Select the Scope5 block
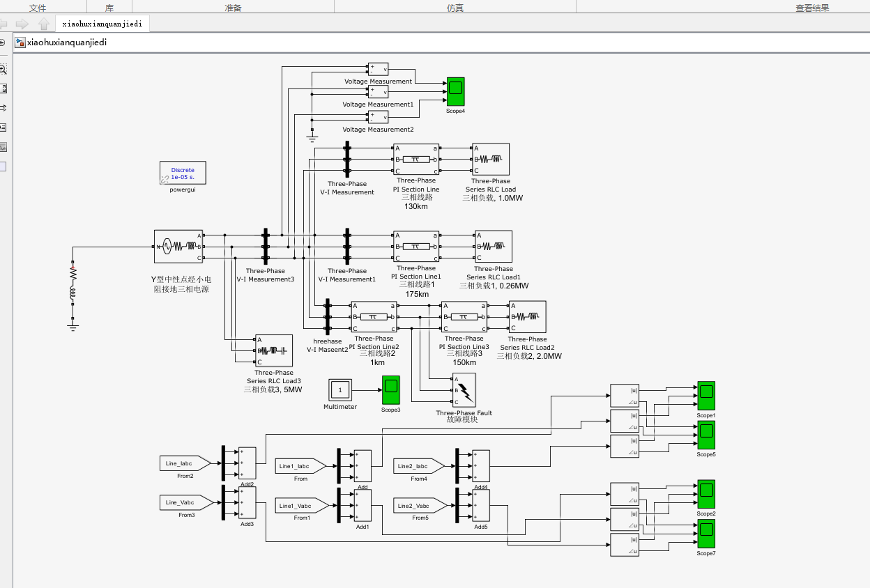 (x=706, y=435)
